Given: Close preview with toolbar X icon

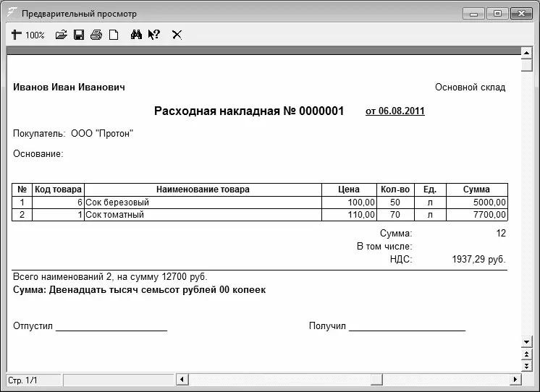Looking at the screenshot, I should pyautogui.click(x=177, y=35).
